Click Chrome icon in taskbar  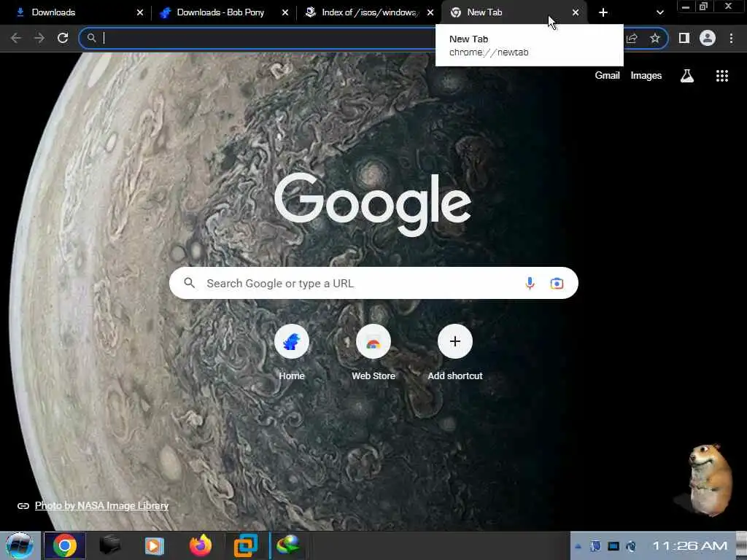[x=65, y=545]
